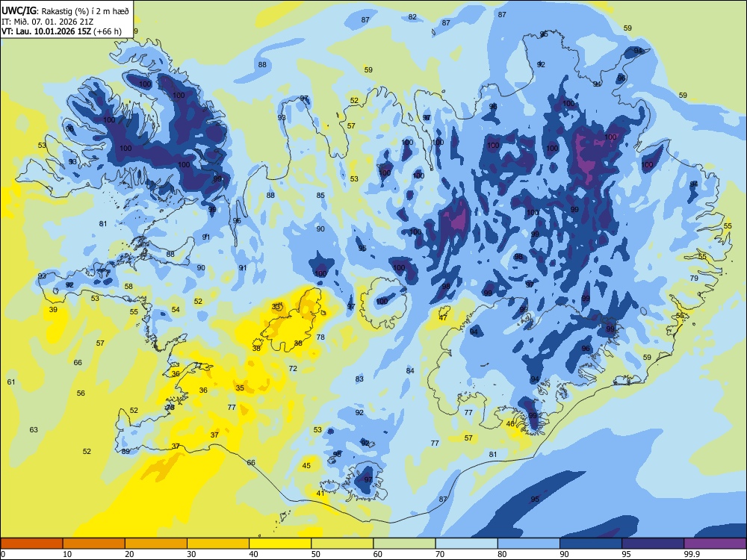
Task: Click the humidity value '46' on the map
Action: (x=510, y=424)
